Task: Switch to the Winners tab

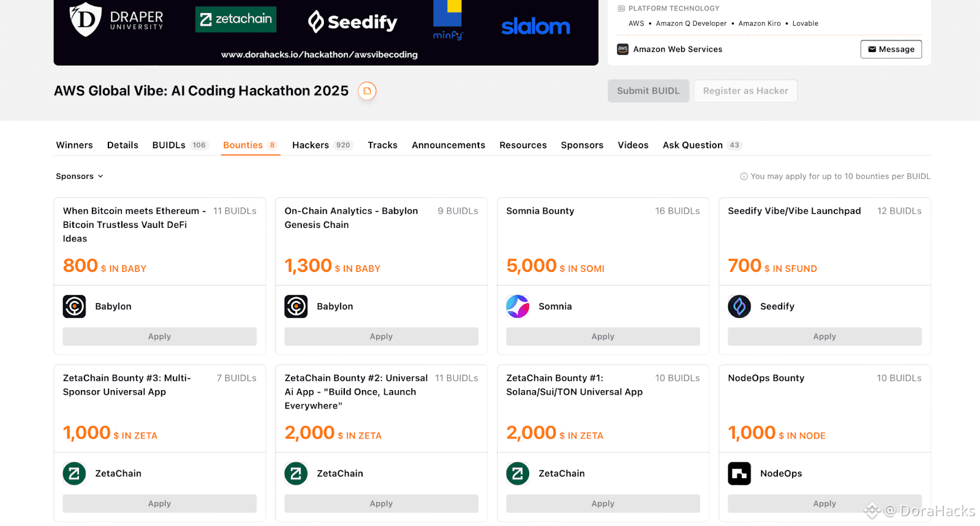Action: tap(74, 145)
